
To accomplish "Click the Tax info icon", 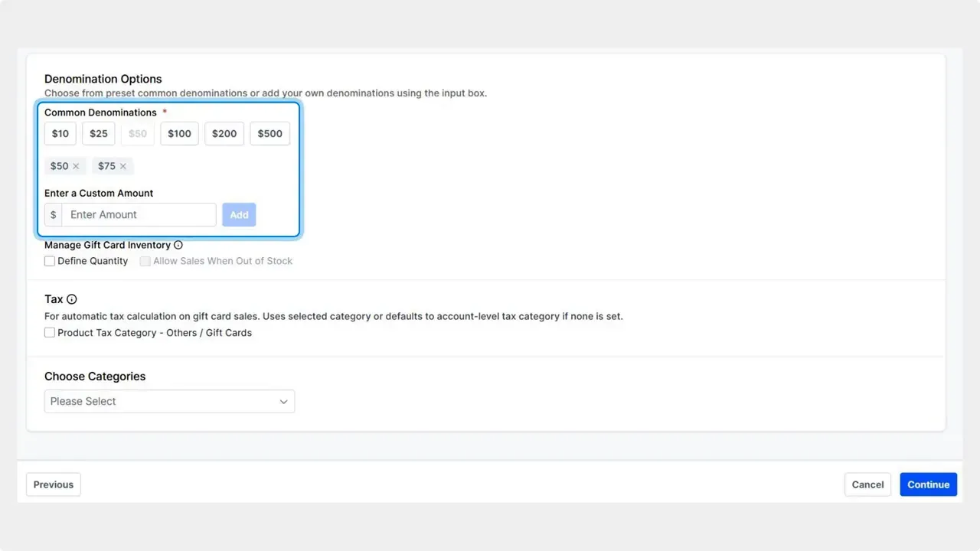I will (72, 300).
